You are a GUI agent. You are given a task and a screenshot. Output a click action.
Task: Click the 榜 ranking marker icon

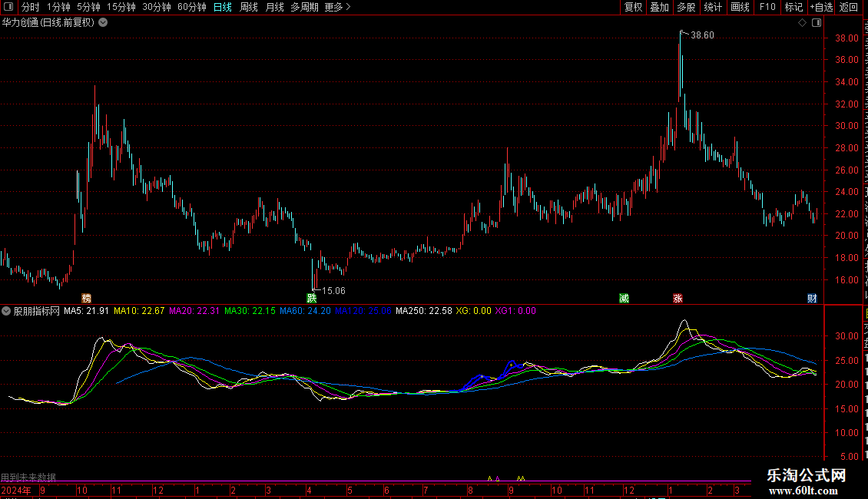(x=86, y=298)
